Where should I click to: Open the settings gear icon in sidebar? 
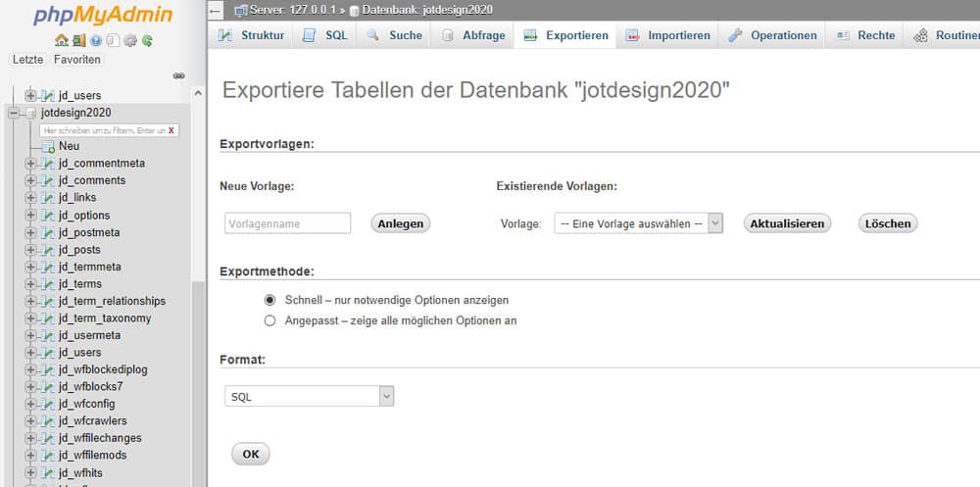(130, 40)
